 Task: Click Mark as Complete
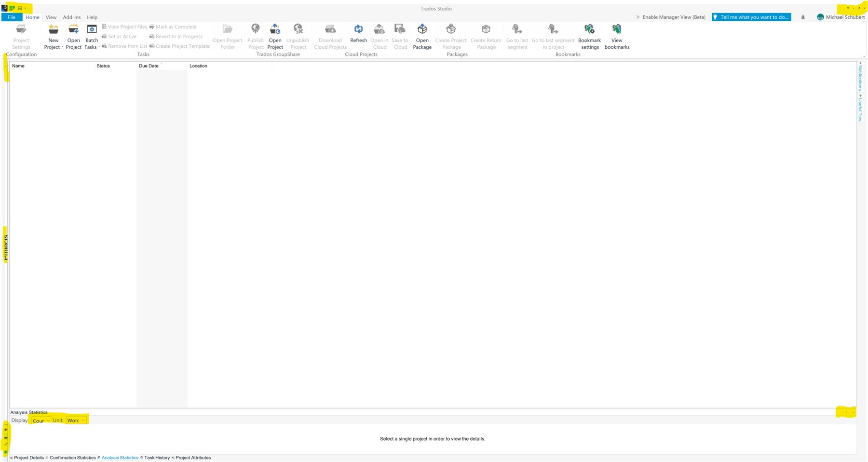point(173,27)
